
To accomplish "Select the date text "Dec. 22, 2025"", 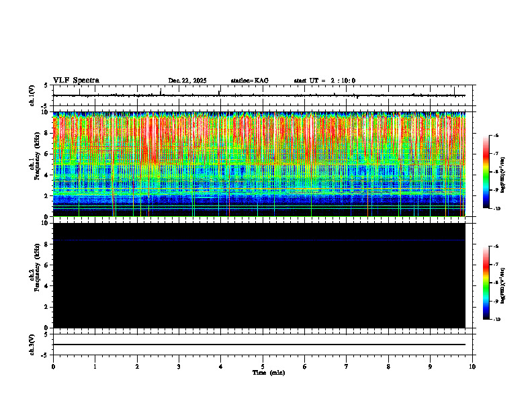I will click(187, 81).
